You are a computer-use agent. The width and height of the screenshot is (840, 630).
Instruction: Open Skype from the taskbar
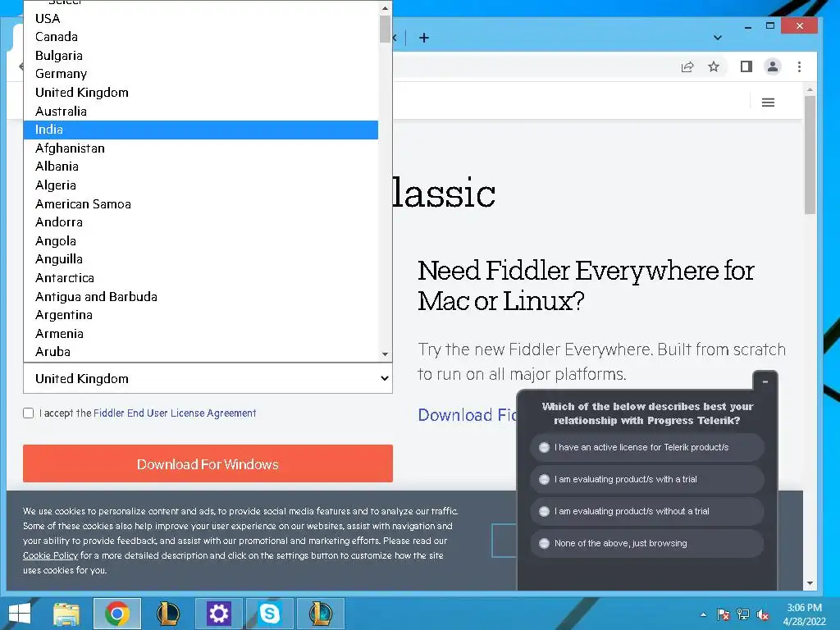click(x=269, y=614)
